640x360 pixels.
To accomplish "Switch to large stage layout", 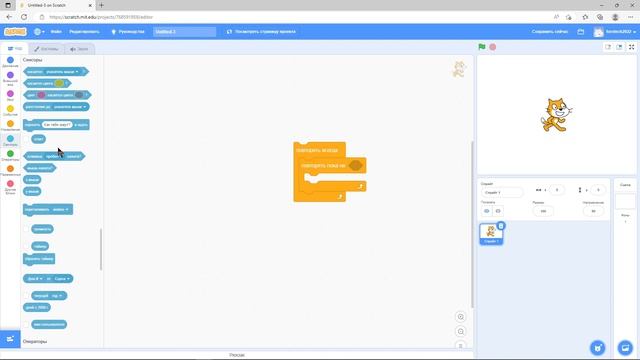I will pos(619,47).
